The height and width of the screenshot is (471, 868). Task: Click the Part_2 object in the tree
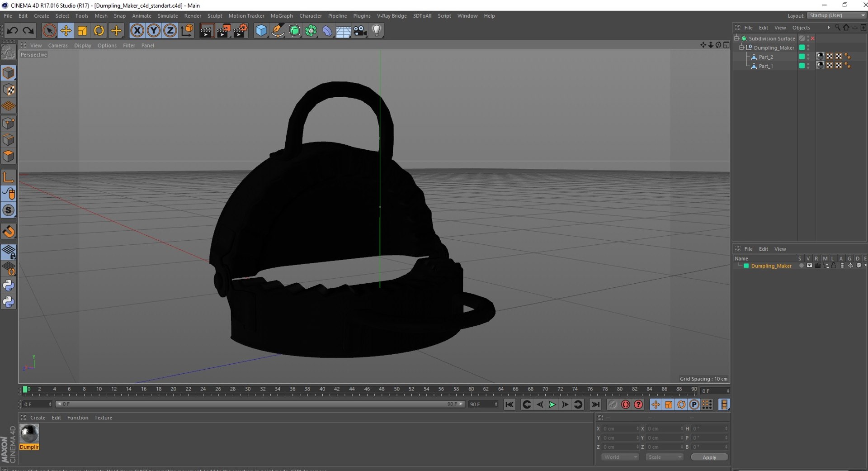coord(766,57)
